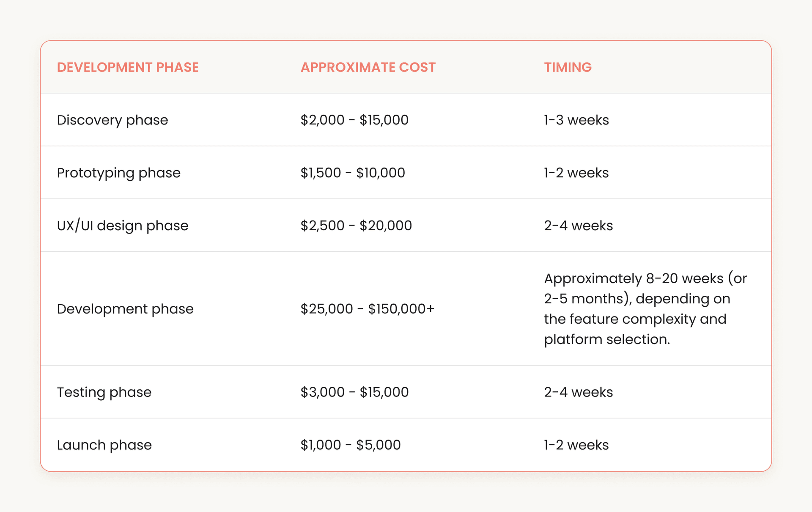Click the $3,000 - $15,000 cost cell
The height and width of the screenshot is (512, 812).
pyautogui.click(x=354, y=392)
